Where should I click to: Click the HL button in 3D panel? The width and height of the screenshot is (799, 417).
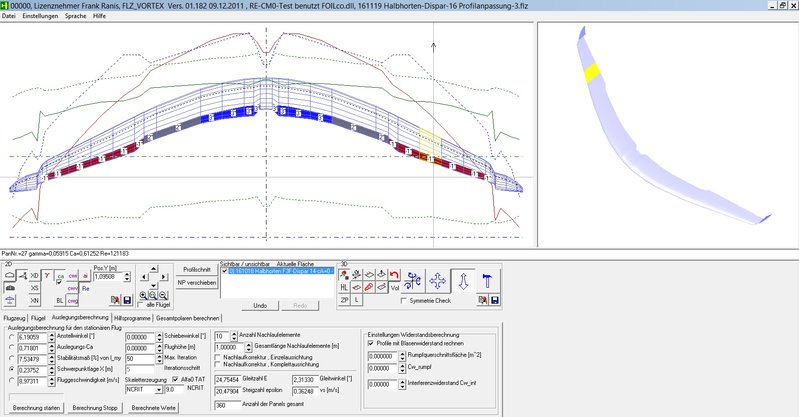coord(343,287)
